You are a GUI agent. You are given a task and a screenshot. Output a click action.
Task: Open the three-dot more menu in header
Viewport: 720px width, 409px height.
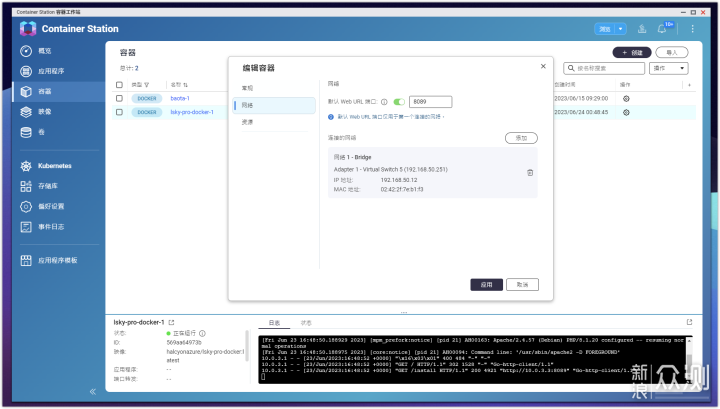[x=692, y=29]
